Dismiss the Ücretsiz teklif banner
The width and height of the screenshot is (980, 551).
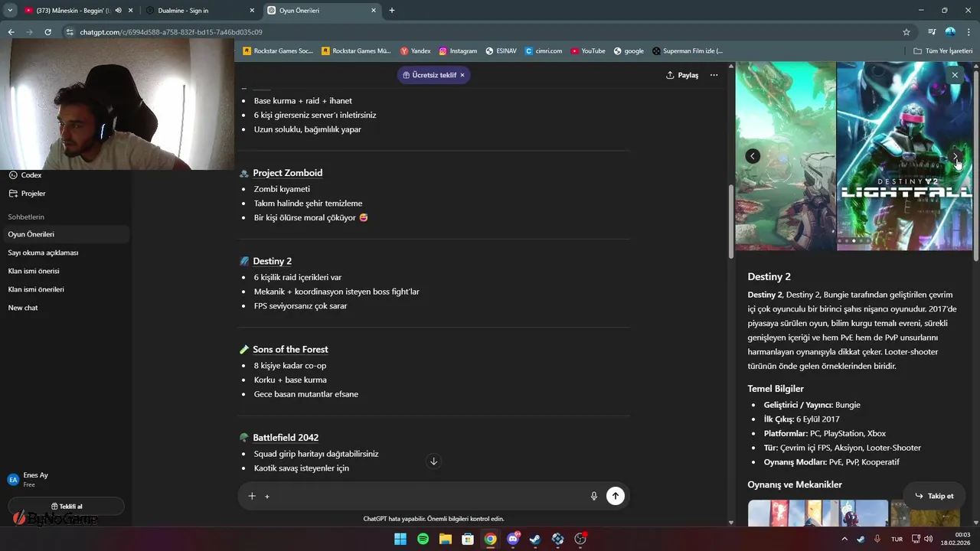(462, 75)
